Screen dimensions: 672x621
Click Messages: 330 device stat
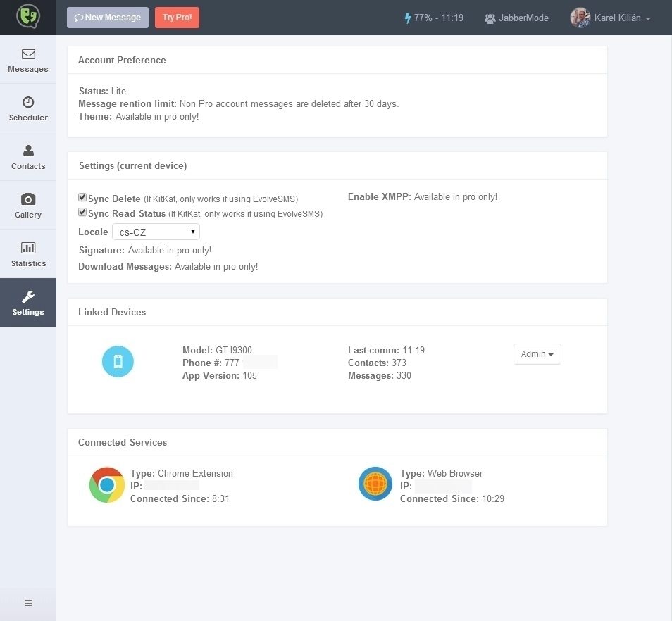(379, 375)
